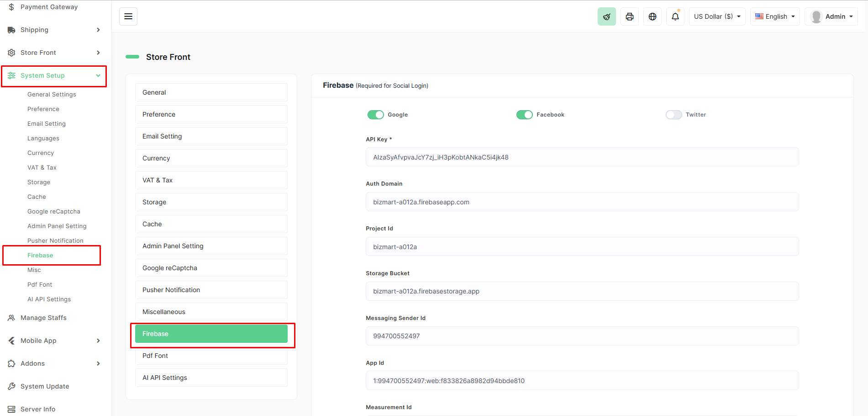The width and height of the screenshot is (868, 416).
Task: Turn off the Facebook login toggle
Action: (524, 115)
